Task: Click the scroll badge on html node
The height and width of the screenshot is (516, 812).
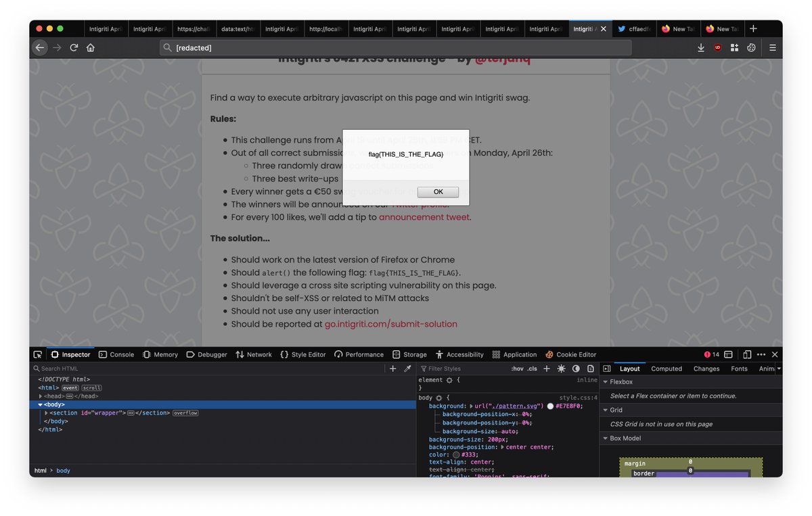Action: coord(92,388)
